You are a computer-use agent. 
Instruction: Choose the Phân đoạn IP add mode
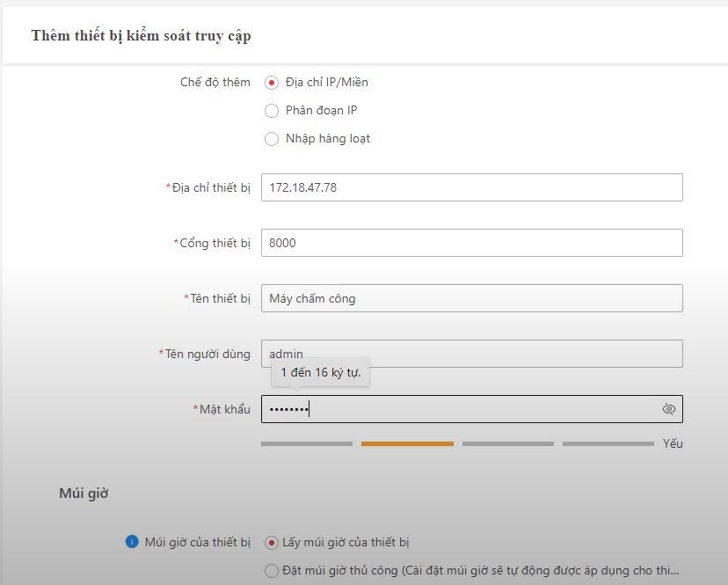click(x=272, y=111)
